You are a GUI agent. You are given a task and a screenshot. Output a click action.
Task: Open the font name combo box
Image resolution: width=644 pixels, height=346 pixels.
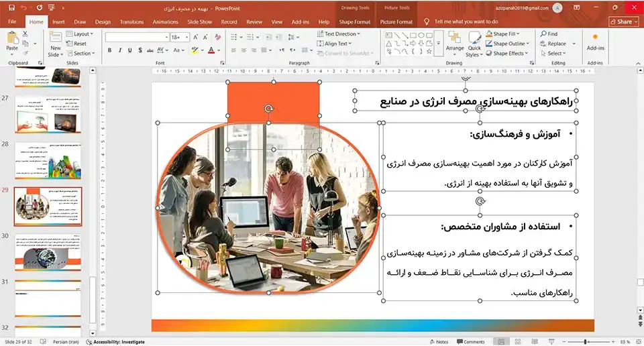[137, 38]
